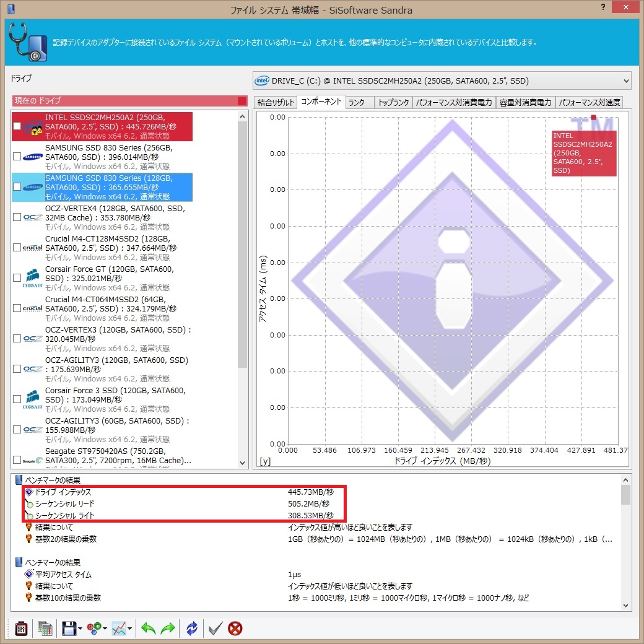Click drive list scrollbar down arrow
This screenshot has width=644, height=644.
tap(242, 463)
